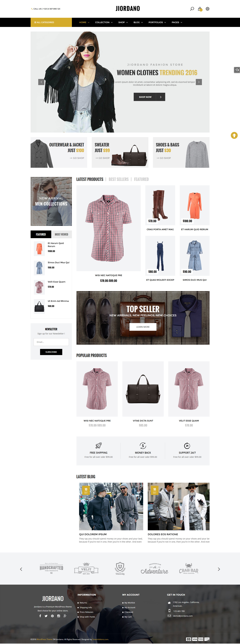Click the yellow back-to-top arrow button
The width and height of the screenshot is (240, 644).
(234, 135)
